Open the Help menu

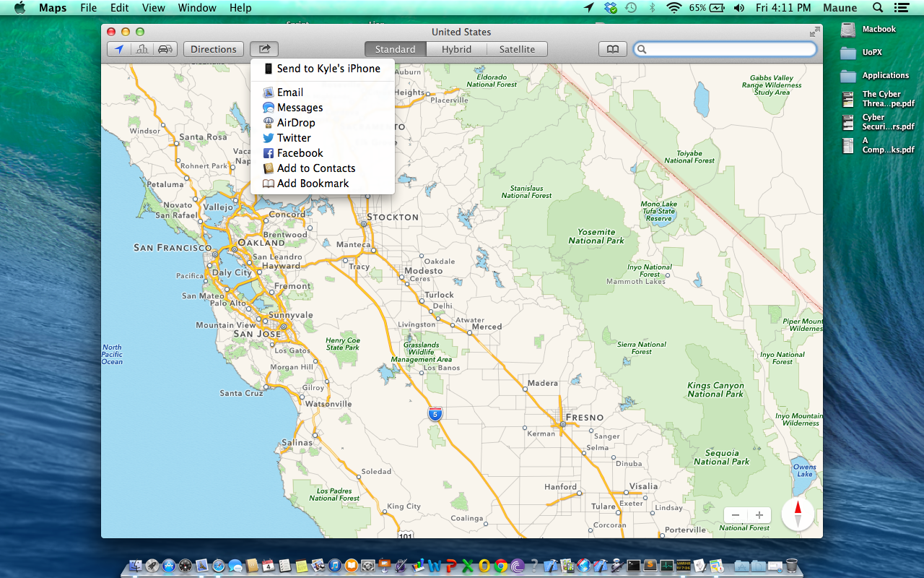[240, 8]
